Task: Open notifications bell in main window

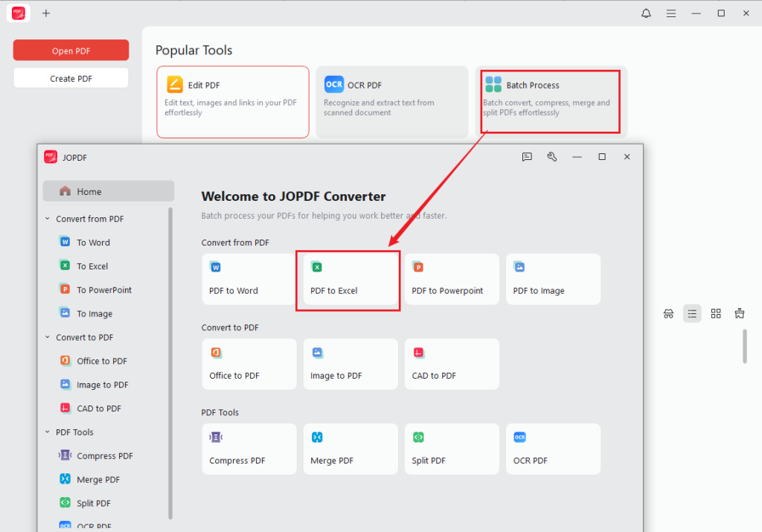Action: 646,13
